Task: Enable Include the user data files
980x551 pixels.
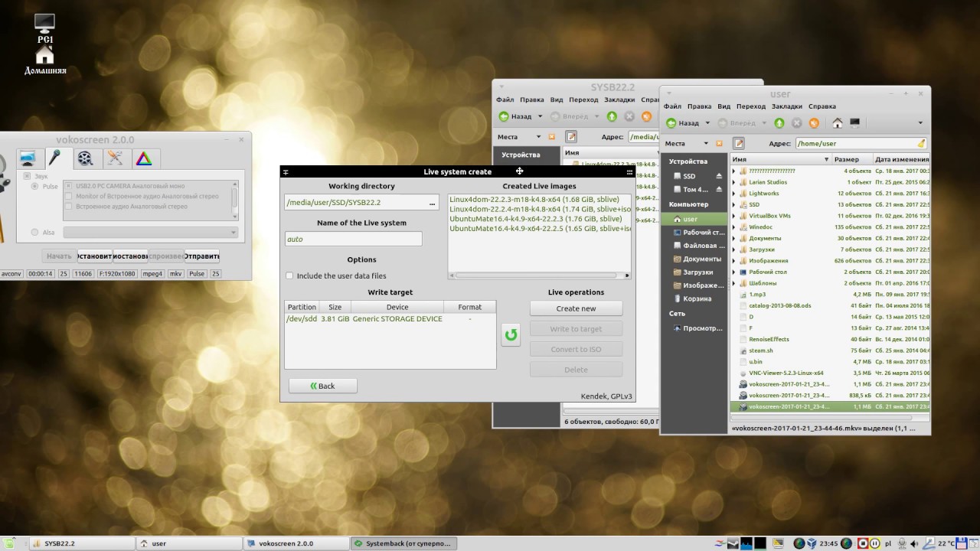Action: 289,275
